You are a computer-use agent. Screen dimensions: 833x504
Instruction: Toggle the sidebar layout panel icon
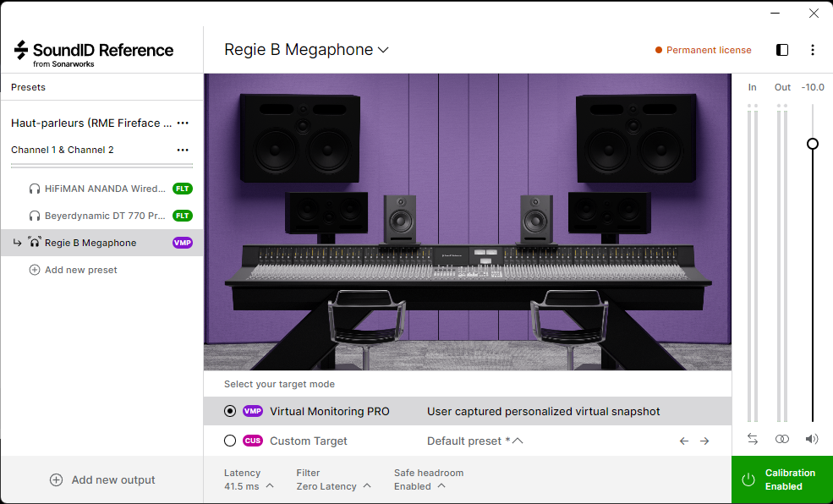pyautogui.click(x=782, y=50)
